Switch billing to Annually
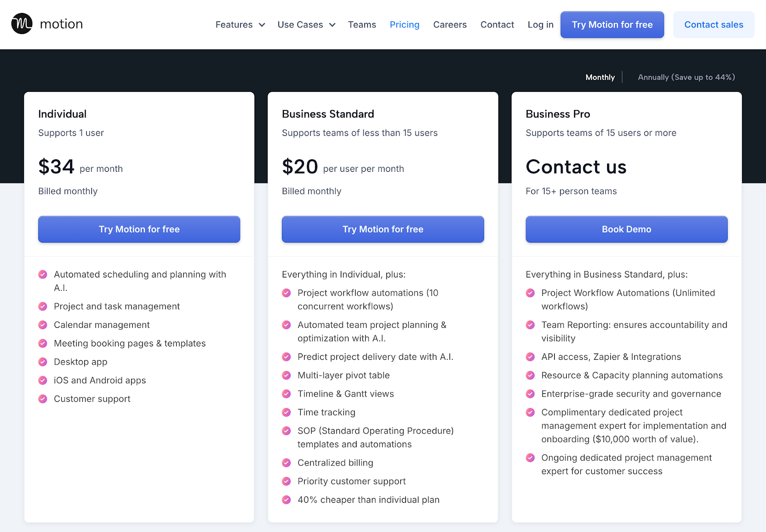Screen dimensions: 766x532 tap(686, 77)
